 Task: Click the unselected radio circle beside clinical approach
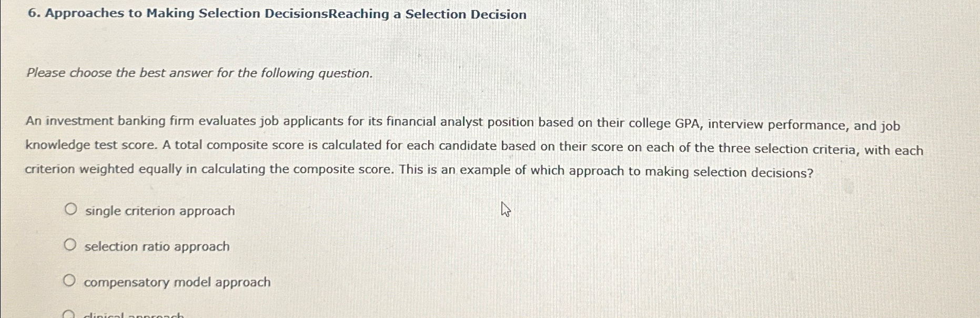coord(69,315)
